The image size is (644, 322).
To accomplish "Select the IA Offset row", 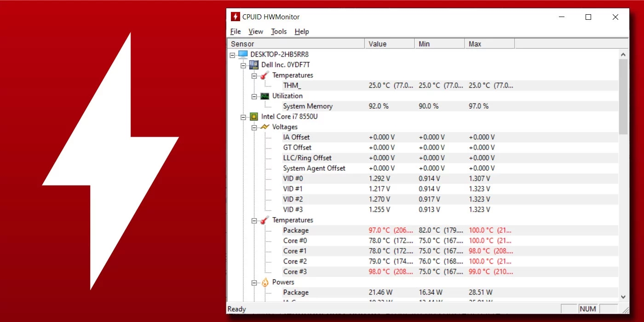I will [450, 137].
